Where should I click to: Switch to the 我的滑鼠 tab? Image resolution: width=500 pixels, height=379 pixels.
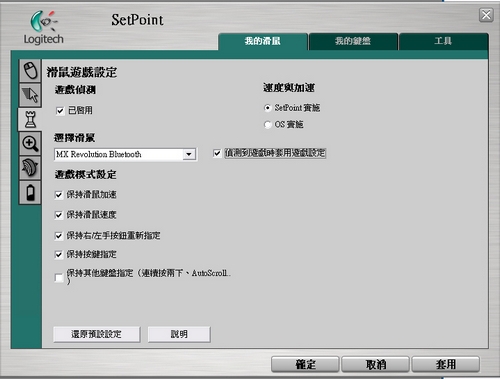[263, 41]
